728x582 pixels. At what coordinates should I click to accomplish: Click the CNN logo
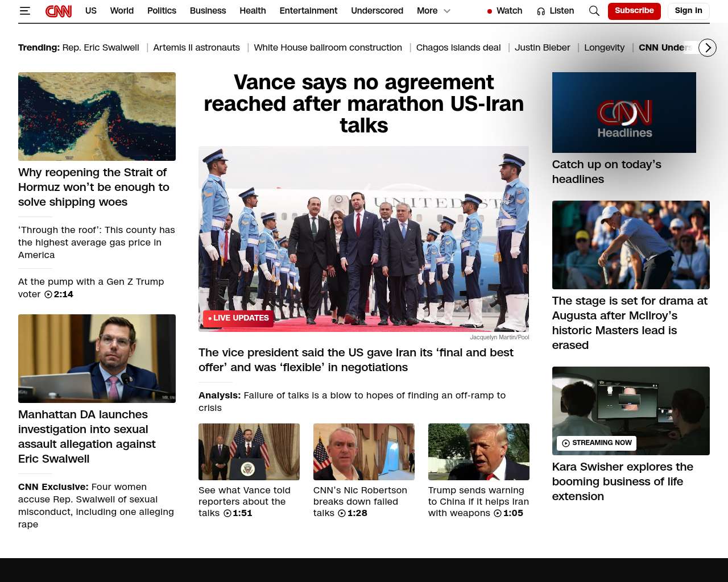click(x=59, y=11)
